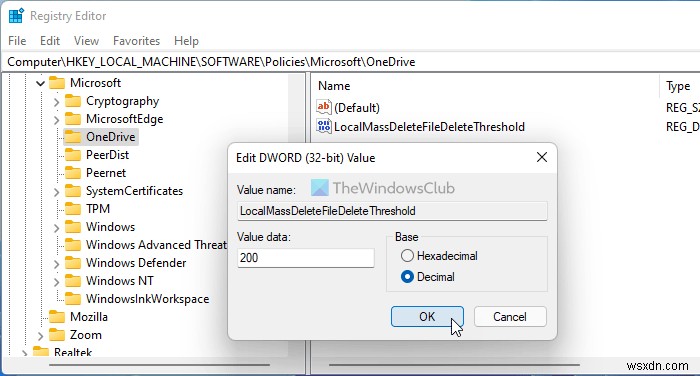Select the TPM folder icon
This screenshot has height=376, width=700.
(x=73, y=209)
